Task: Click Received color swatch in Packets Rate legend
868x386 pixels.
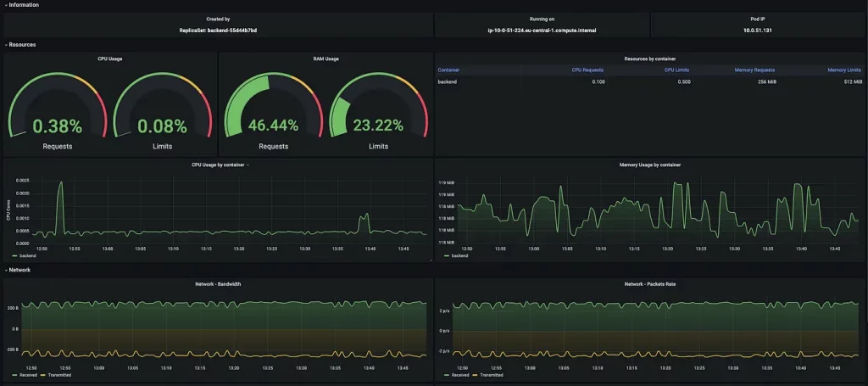Action: (445, 374)
